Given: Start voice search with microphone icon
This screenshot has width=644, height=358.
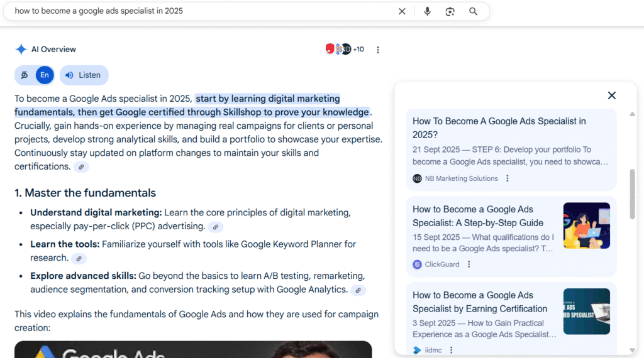Looking at the screenshot, I should tap(427, 11).
